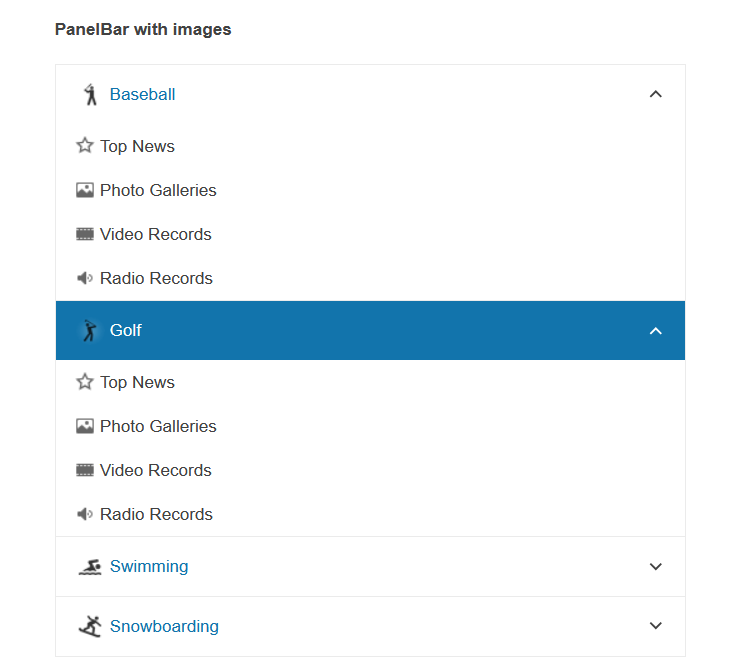Click the Swimming header link
The height and width of the screenshot is (667, 732).
[149, 566]
